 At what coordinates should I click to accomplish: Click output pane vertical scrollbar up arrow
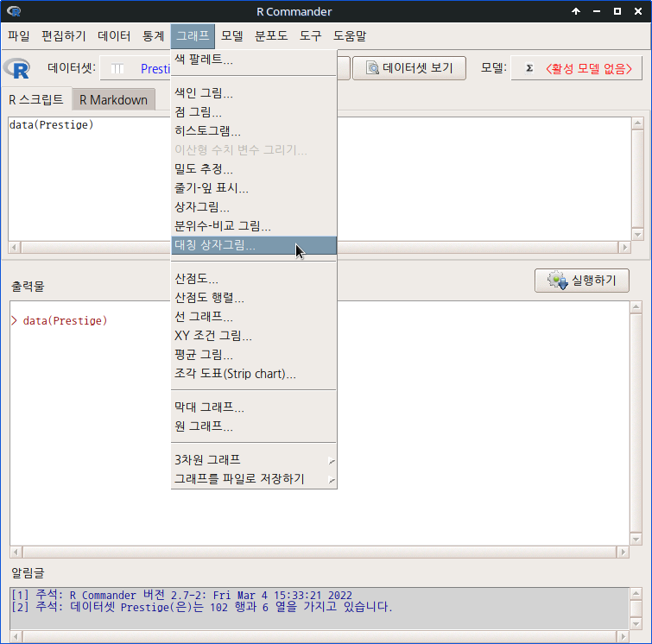[x=636, y=307]
